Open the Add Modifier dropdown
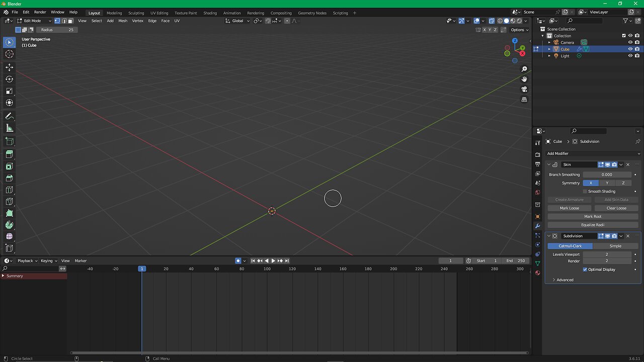The height and width of the screenshot is (362, 644). click(x=593, y=153)
